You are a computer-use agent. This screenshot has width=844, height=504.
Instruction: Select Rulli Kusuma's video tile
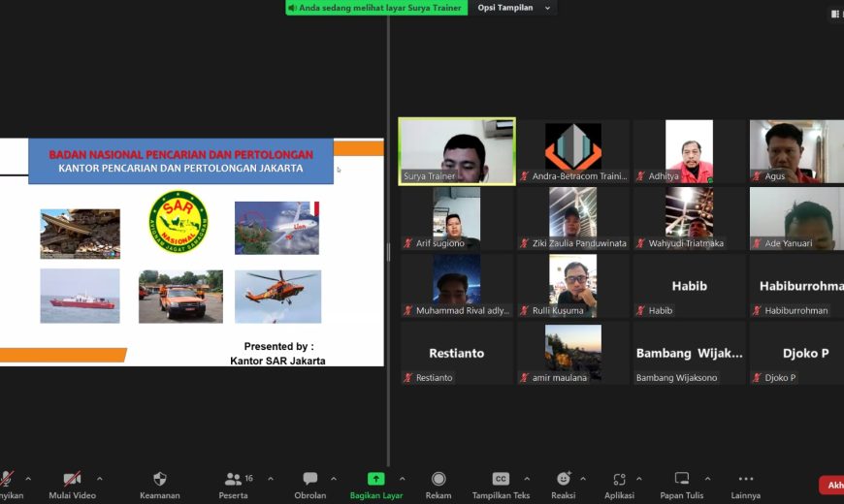tap(573, 286)
